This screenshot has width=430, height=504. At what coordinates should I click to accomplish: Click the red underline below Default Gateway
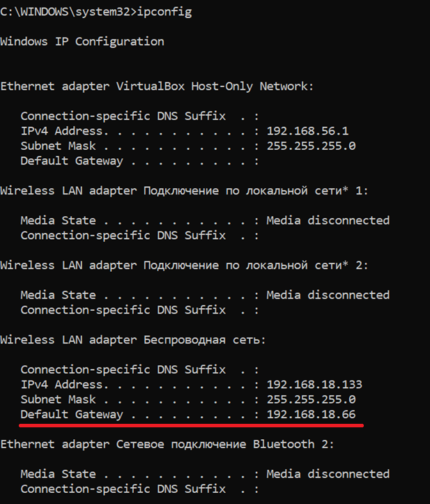click(x=191, y=425)
